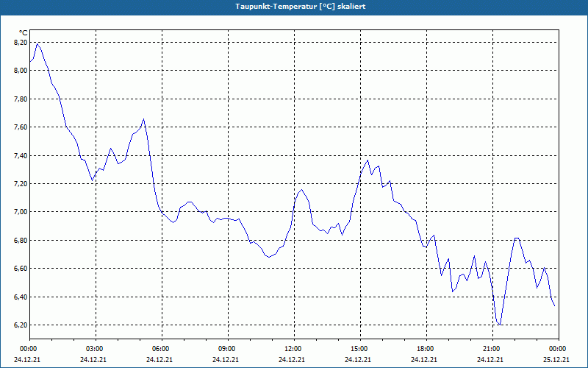
Task: Click the 8,00 y-axis value
Action: coord(21,71)
